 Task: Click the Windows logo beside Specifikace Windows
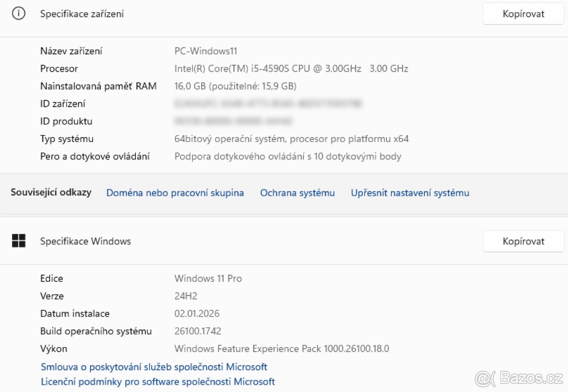(19, 241)
